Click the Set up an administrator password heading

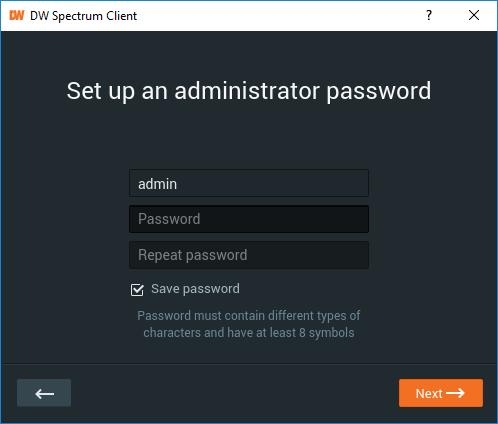[249, 91]
